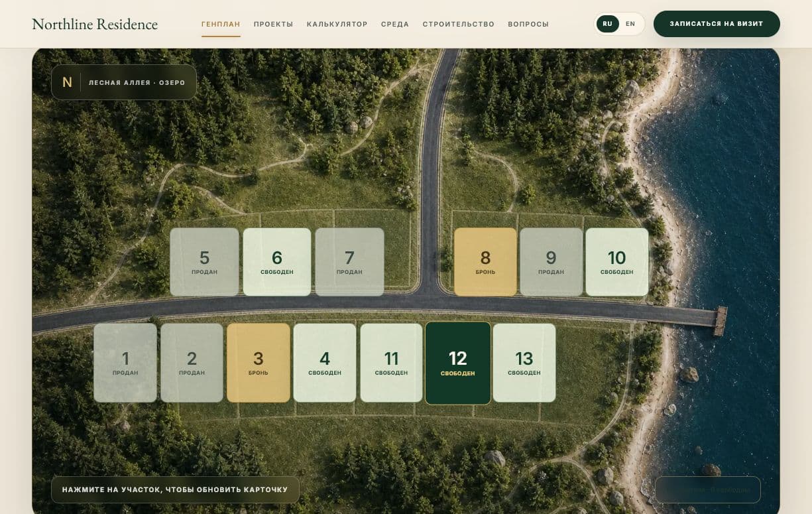Select free plot 4 tile
The image size is (812, 514).
325,363
